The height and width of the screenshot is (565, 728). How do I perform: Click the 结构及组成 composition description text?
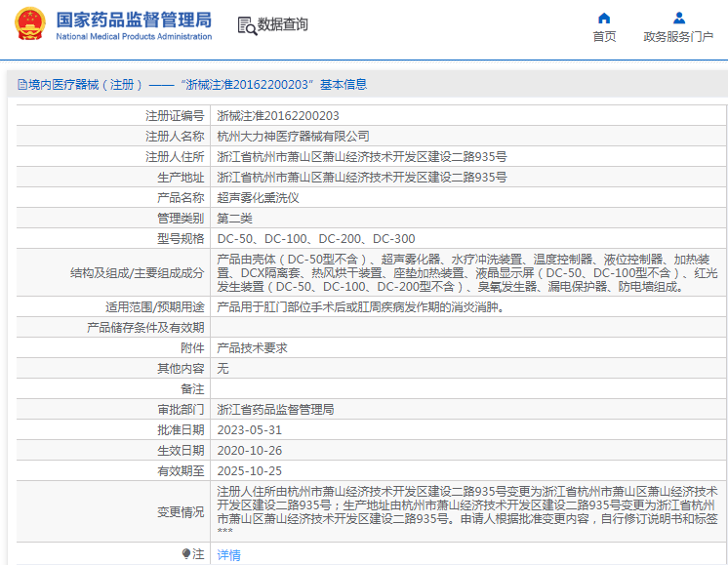(467, 273)
